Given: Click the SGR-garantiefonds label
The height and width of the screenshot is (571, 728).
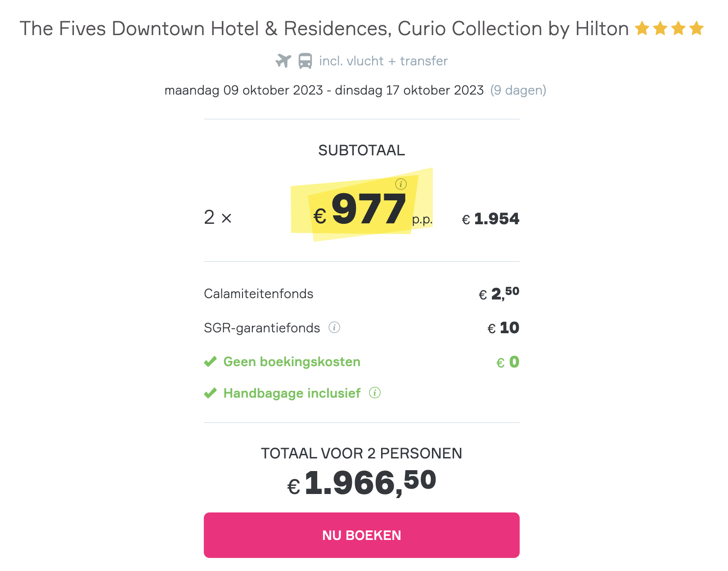Looking at the screenshot, I should [262, 328].
